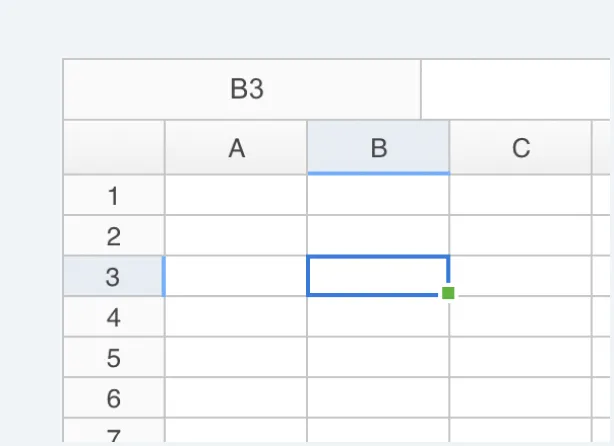
Task: Click the name box showing B3
Action: (x=242, y=90)
